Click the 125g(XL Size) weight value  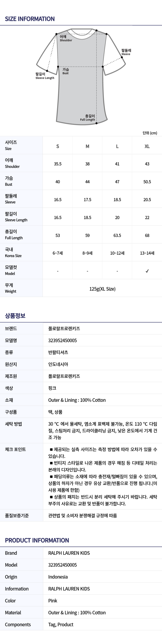point(102,289)
